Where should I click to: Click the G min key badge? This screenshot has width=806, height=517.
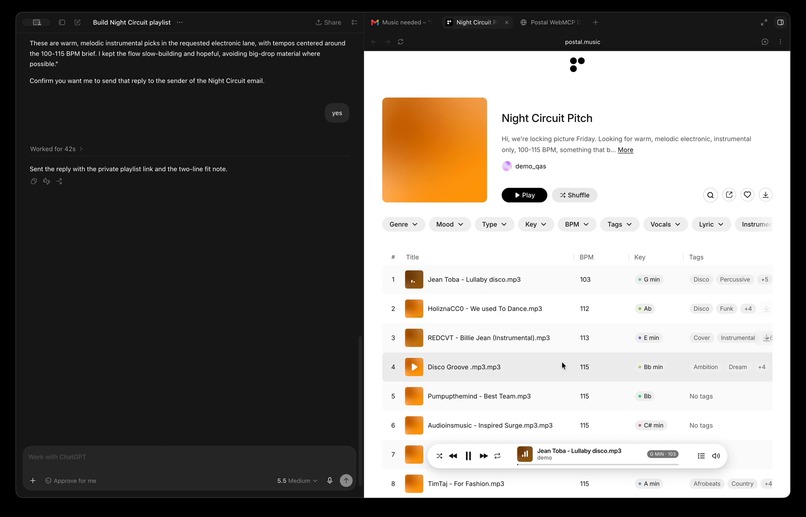649,280
